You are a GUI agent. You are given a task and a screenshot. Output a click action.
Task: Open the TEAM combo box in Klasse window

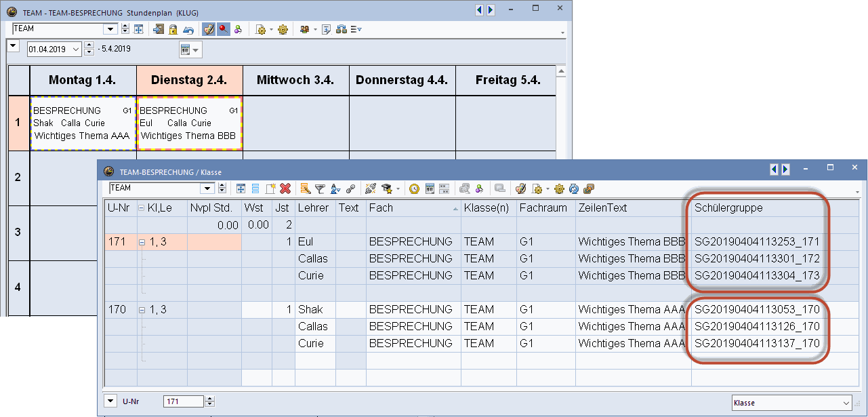[x=207, y=188]
